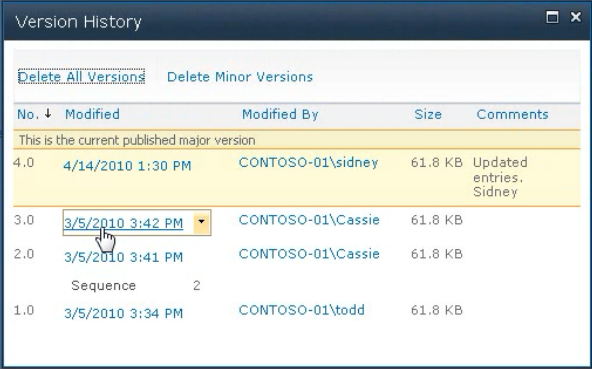Click the version number 3.0
Screen dimensions: 592x369
pyautogui.click(x=24, y=220)
